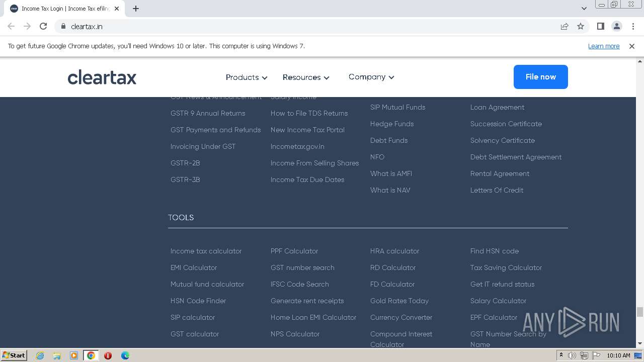Click the share page icon in address bar

(565, 26)
